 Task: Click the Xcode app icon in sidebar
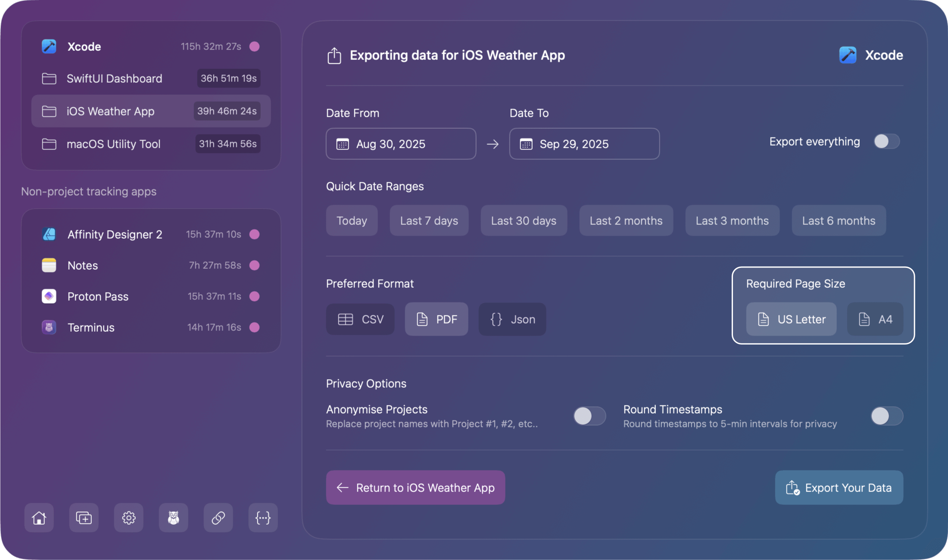point(49,46)
